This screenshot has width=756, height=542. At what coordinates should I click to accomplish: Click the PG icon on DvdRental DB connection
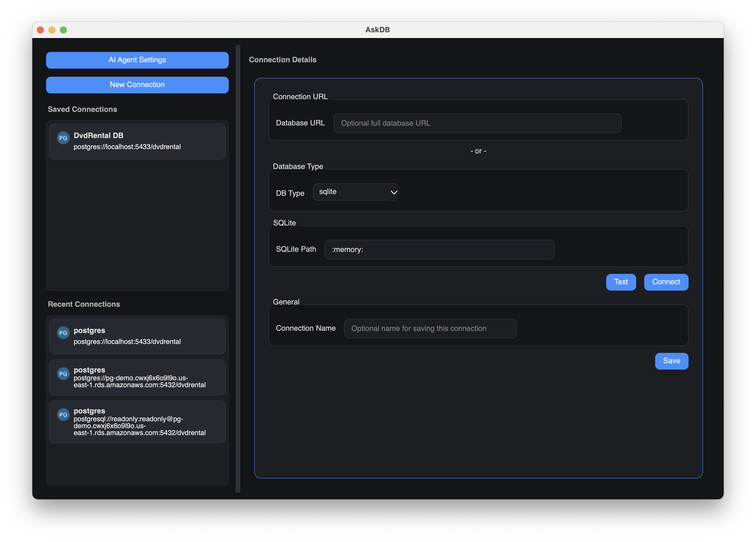63,138
